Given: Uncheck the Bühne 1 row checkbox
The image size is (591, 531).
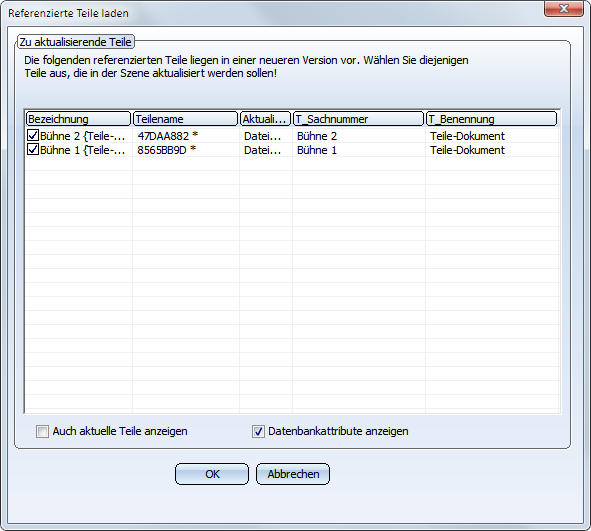Looking at the screenshot, I should pyautogui.click(x=33, y=150).
